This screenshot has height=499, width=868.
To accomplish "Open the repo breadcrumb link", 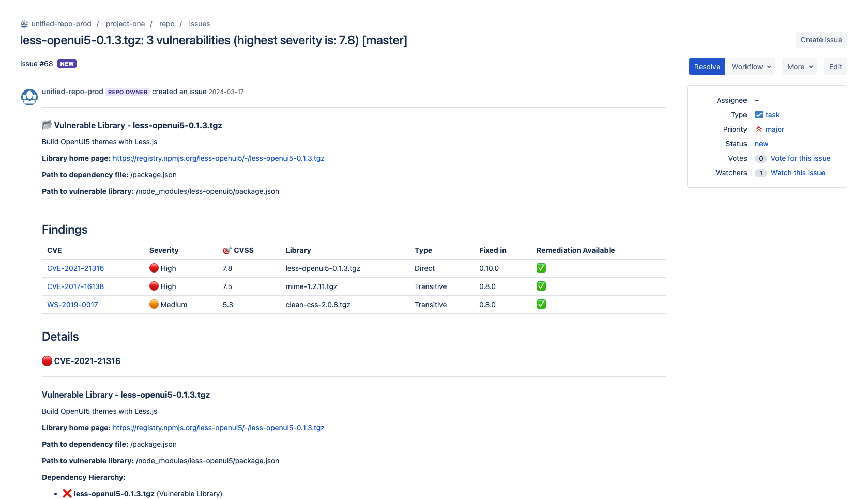I will click(x=167, y=24).
